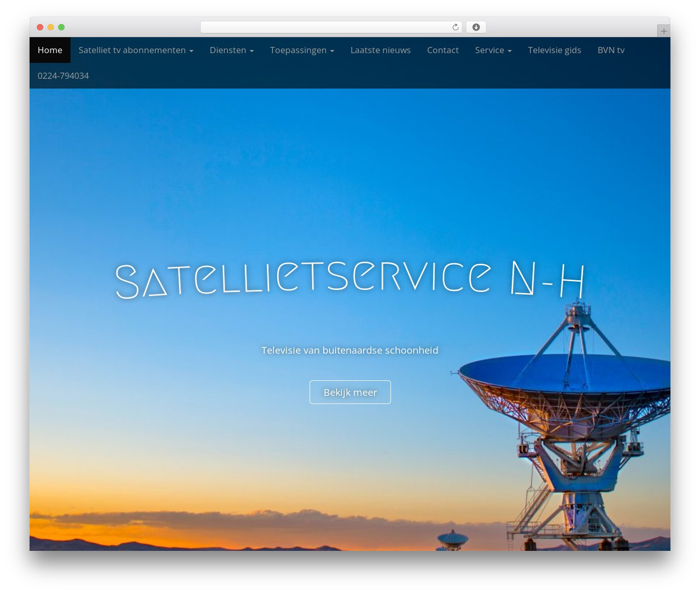Expand the Toepassingen menu
Viewport: 700px width, 593px height.
coord(302,50)
